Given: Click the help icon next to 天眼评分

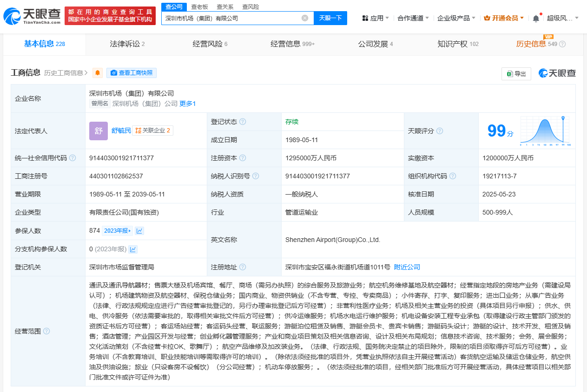Looking at the screenshot, I should coord(440,131).
